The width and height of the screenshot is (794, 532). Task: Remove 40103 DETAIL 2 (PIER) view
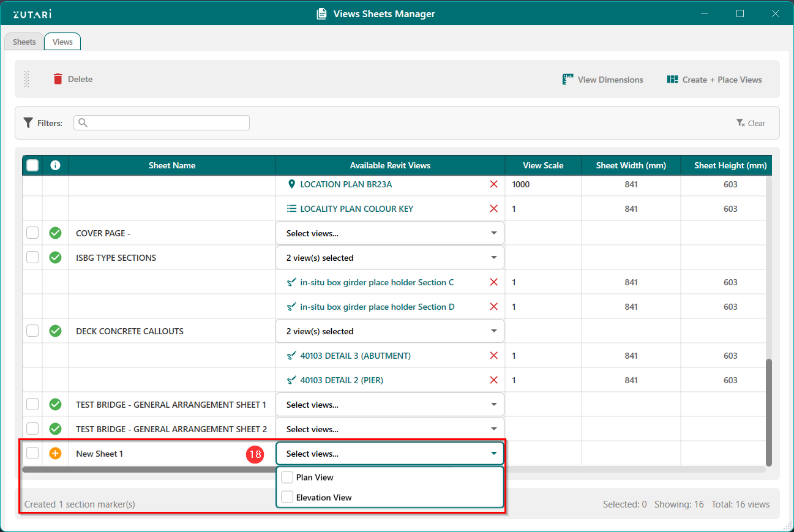493,380
